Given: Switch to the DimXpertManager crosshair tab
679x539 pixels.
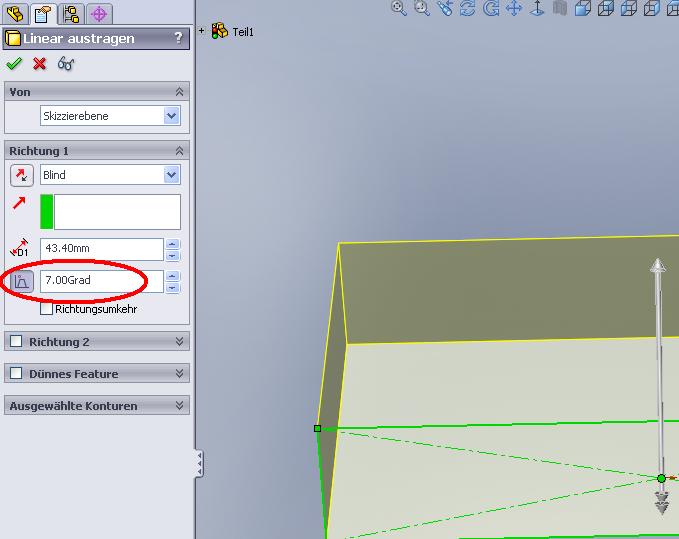Looking at the screenshot, I should 99,13.
